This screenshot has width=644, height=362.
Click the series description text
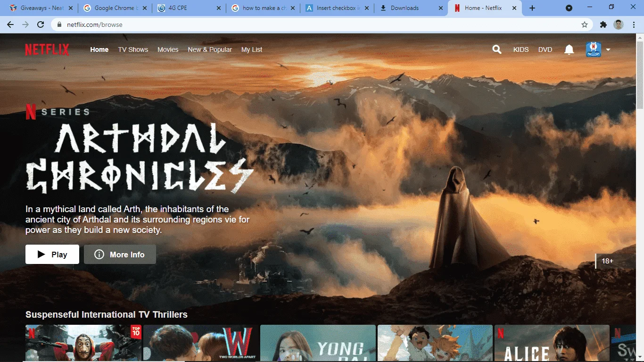(138, 220)
